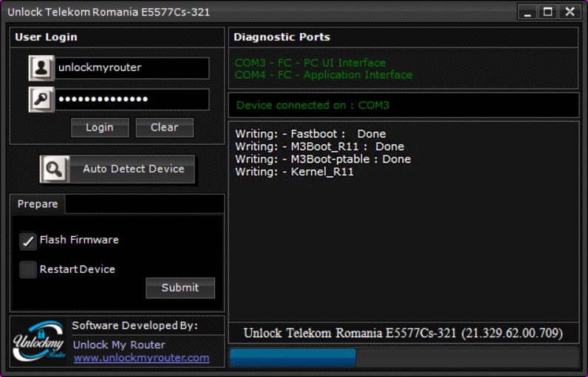Click the magnifier icon on Auto Detect Device
The image size is (588, 377).
tap(55, 169)
